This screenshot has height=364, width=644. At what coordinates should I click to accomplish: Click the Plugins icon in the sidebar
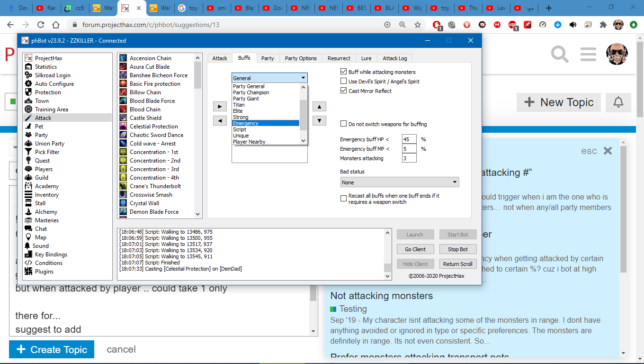pos(28,272)
